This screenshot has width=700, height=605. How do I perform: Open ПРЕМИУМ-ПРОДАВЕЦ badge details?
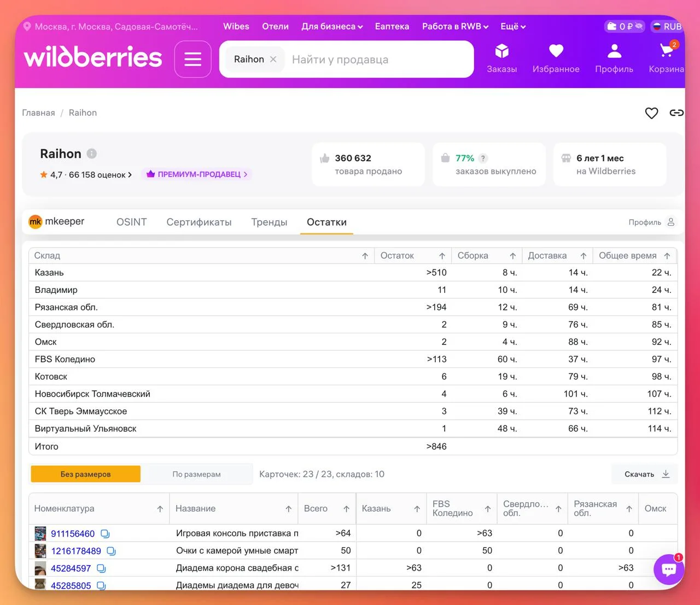(197, 174)
